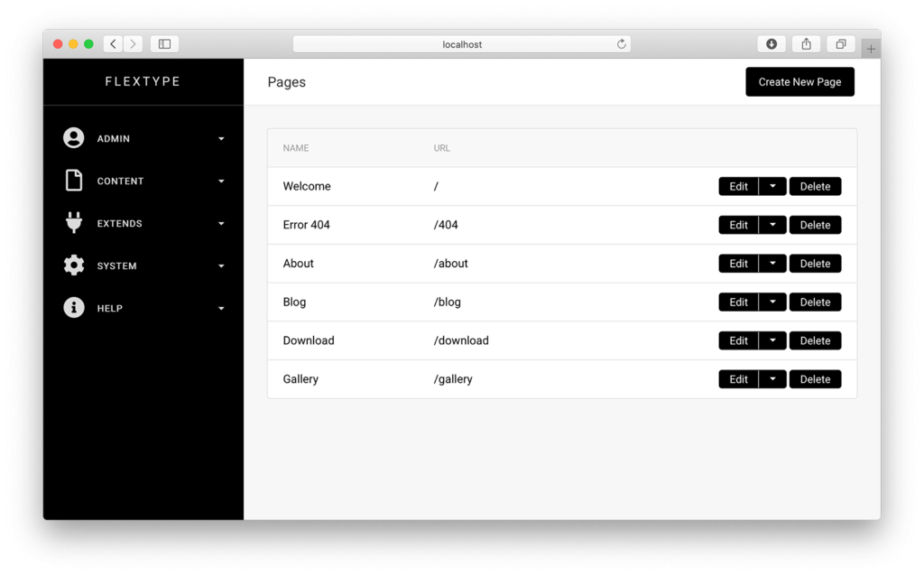Go forward with browser forward arrow
This screenshot has height=577, width=924.
tap(134, 43)
